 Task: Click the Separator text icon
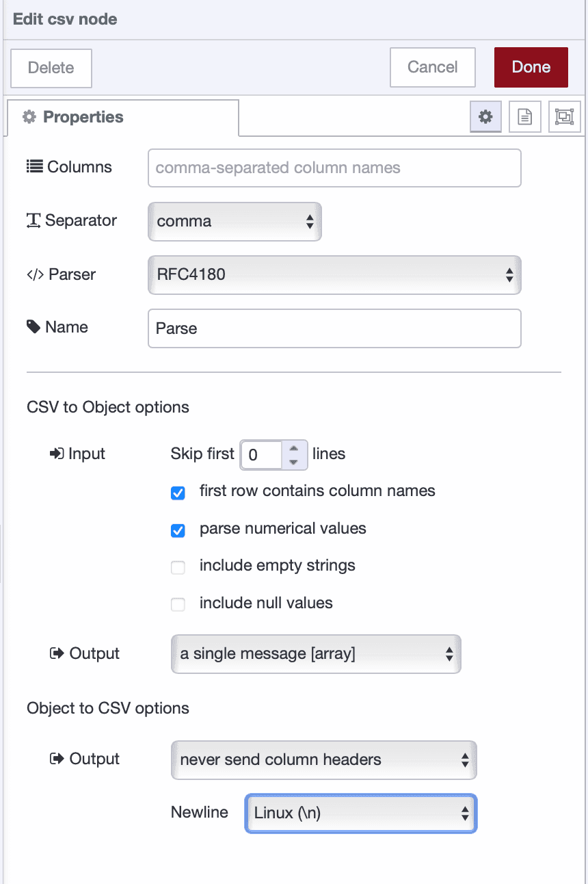tap(33, 220)
